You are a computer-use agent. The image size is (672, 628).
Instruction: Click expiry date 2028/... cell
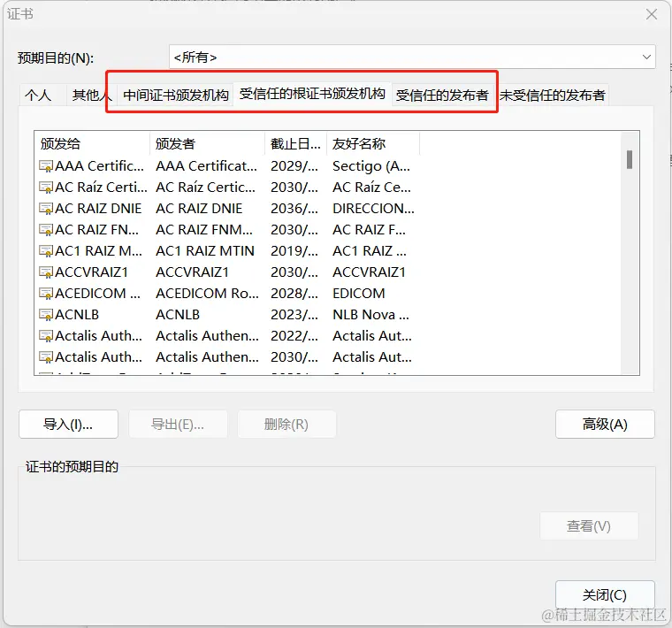click(x=294, y=294)
